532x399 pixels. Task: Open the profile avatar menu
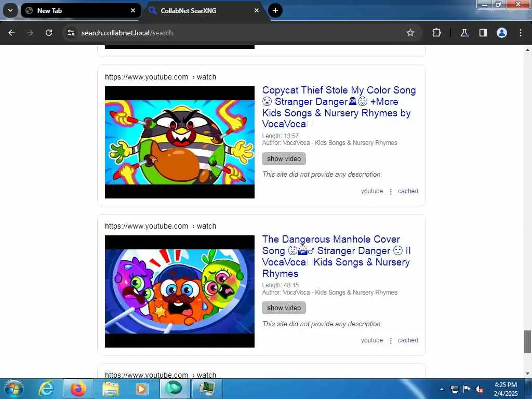(x=502, y=33)
